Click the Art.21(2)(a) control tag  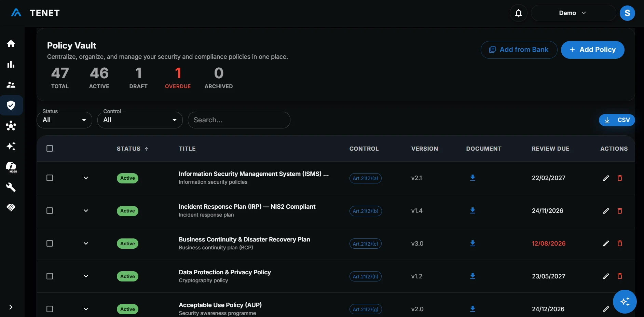click(x=366, y=178)
